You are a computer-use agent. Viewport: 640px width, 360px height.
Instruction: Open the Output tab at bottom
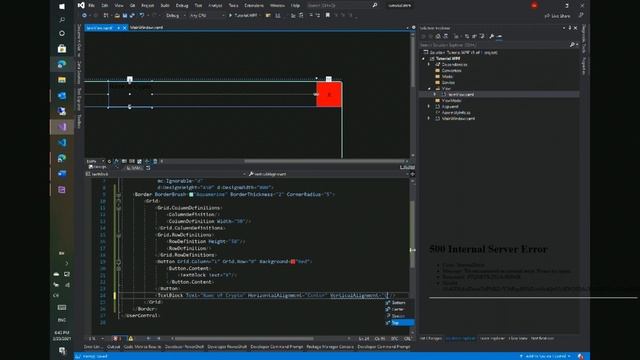[113, 347]
